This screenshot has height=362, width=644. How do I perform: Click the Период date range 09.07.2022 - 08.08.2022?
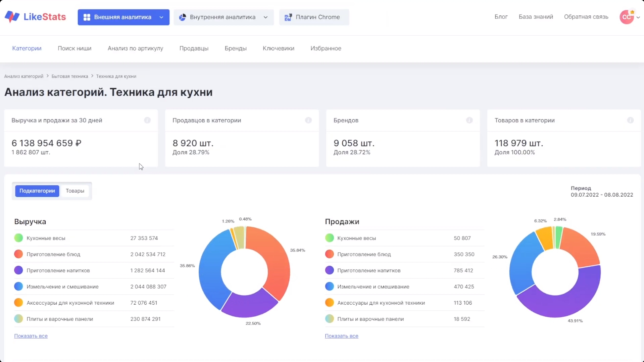(x=602, y=195)
